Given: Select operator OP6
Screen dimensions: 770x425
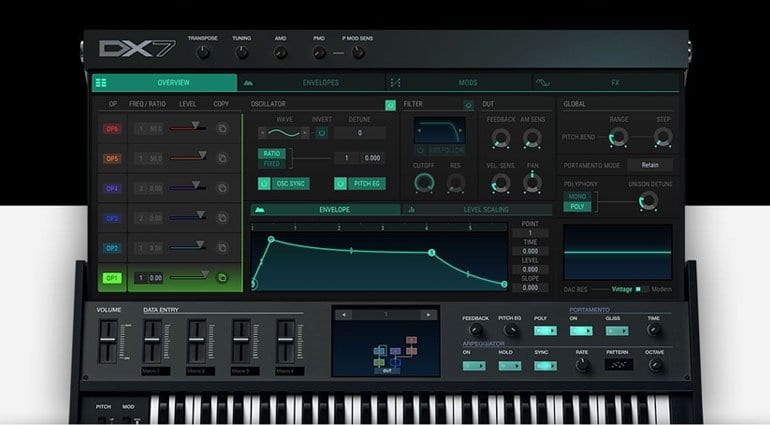Looking at the screenshot, I should [112, 129].
